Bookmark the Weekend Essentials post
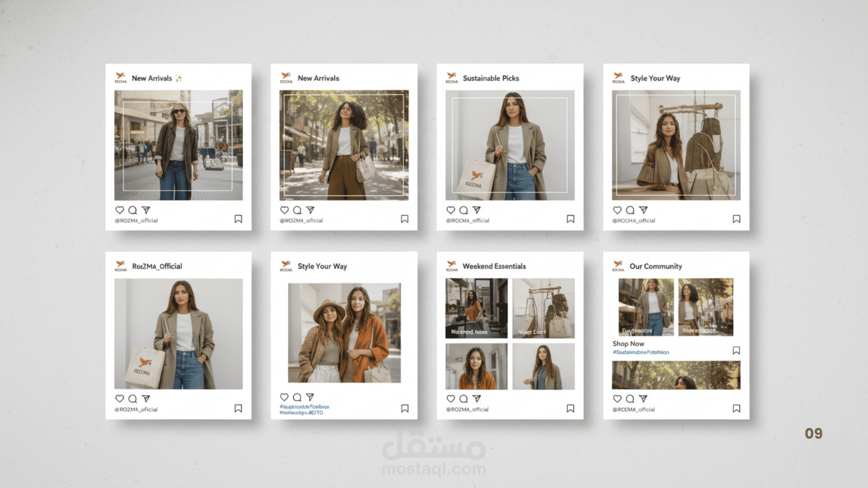Viewport: 868px width, 488px height. (x=571, y=408)
